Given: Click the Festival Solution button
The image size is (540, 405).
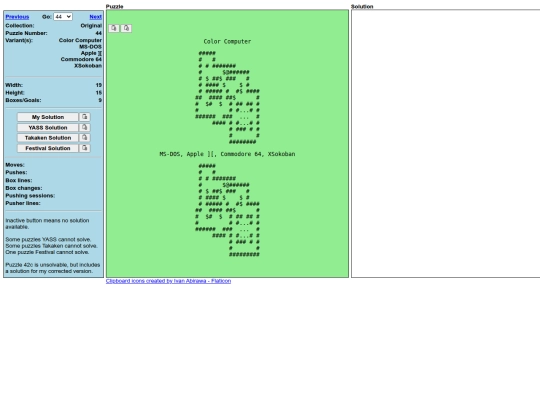Looking at the screenshot, I should (x=48, y=148).
